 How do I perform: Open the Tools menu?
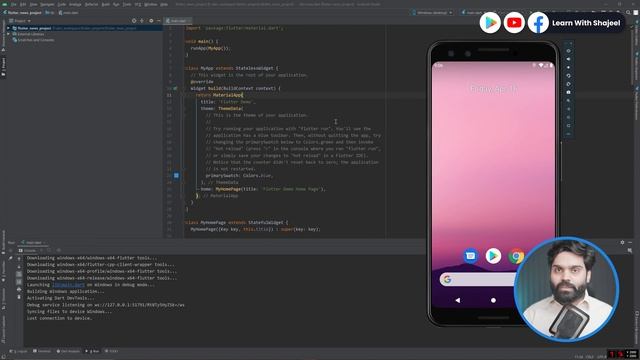point(127,4)
